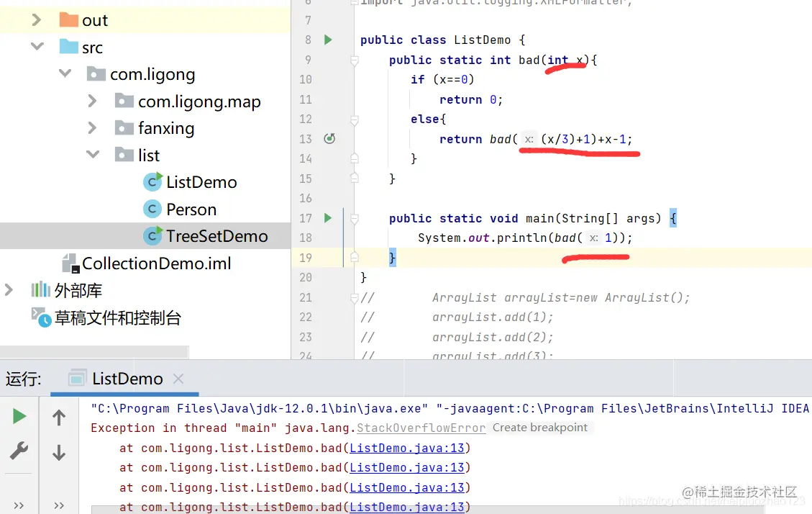Open second ListDemo.java:13 stack link
The image size is (812, 514).
click(407, 467)
